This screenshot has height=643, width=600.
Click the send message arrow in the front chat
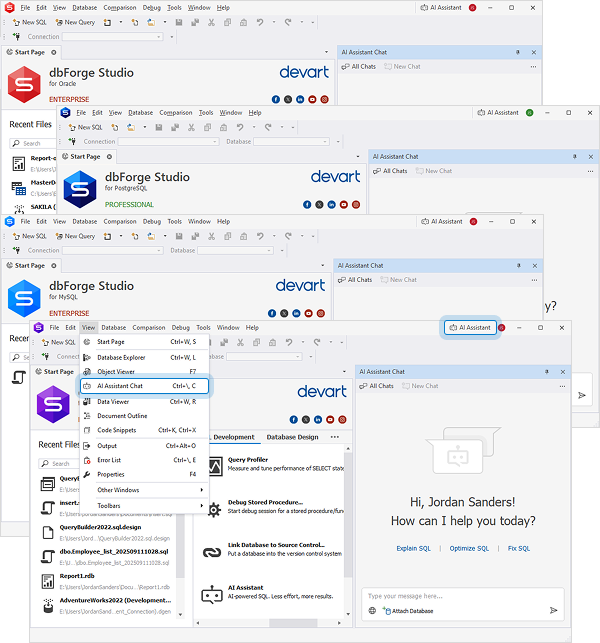(553, 610)
